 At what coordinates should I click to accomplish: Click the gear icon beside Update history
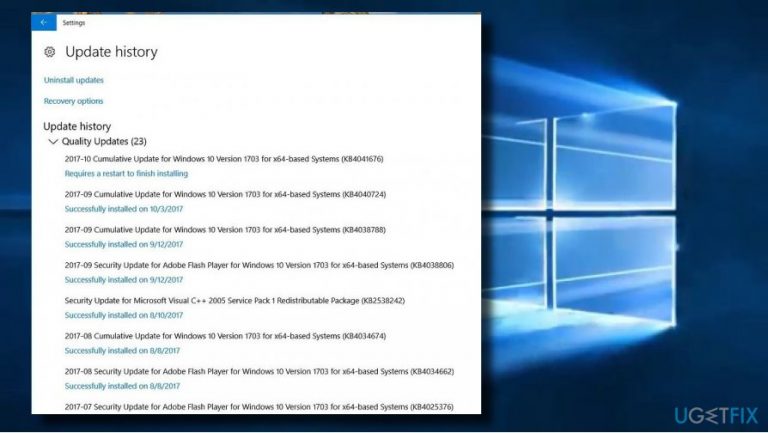(49, 52)
